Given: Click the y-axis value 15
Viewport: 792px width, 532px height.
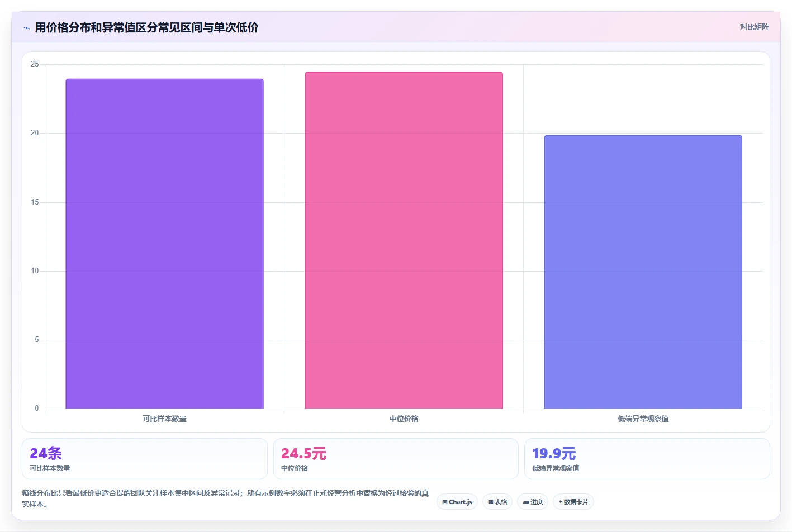Looking at the screenshot, I should [35, 202].
